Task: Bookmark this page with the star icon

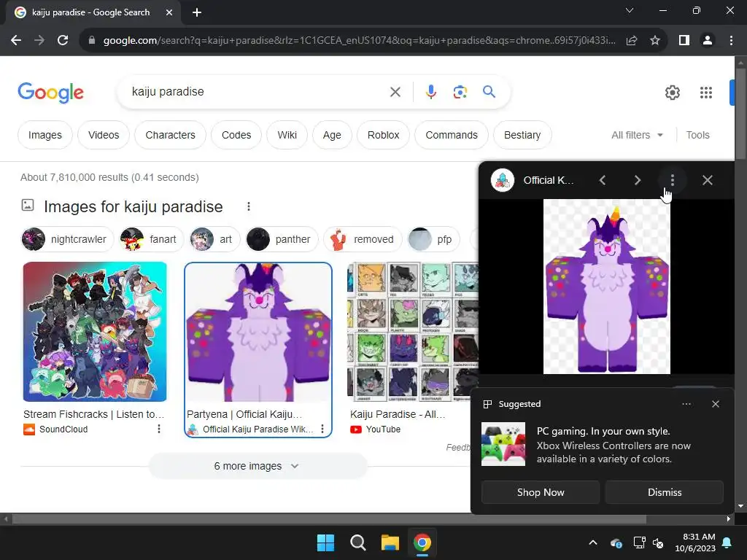Action: pos(655,41)
